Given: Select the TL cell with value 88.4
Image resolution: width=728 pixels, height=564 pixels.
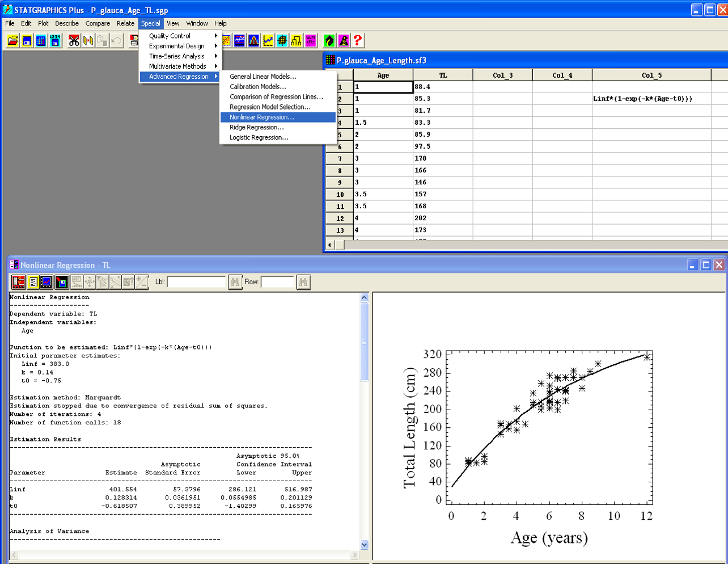Looking at the screenshot, I should [443, 87].
